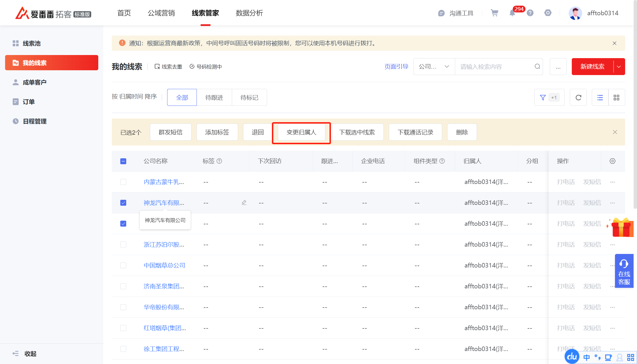Select the 浙江苏泊尔股 row checkbox
637x364 pixels.
tap(123, 245)
